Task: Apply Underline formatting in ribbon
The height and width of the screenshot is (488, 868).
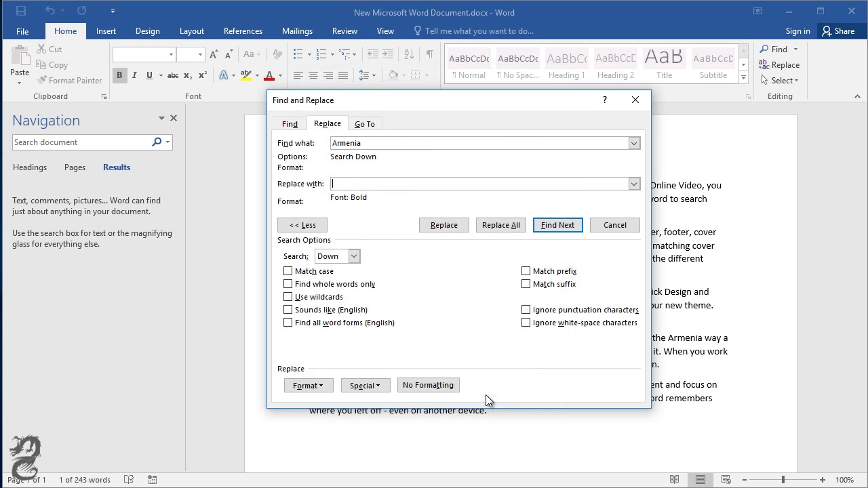Action: (149, 75)
